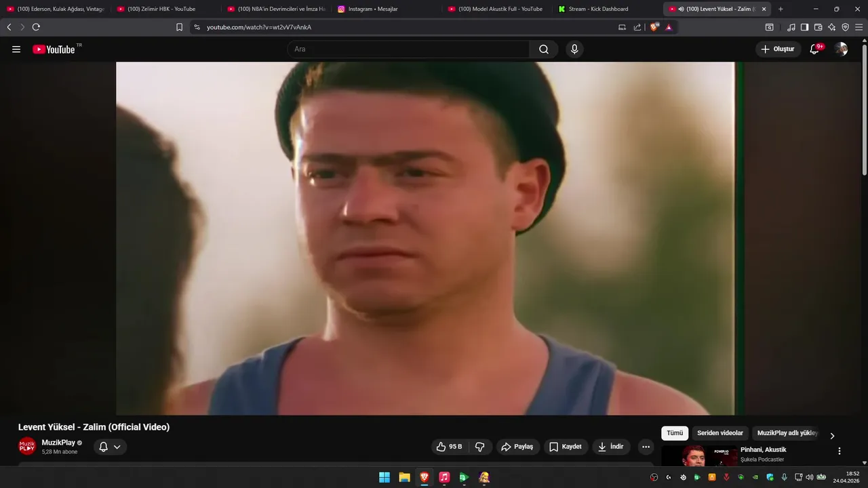Open MuzikPlay channel avatar
868x488 pixels.
(x=27, y=447)
